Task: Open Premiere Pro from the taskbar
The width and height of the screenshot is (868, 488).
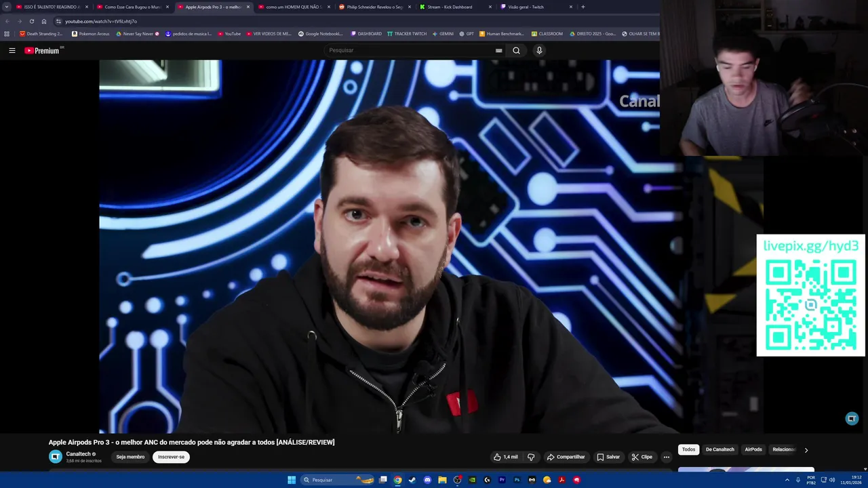Action: pos(502,480)
